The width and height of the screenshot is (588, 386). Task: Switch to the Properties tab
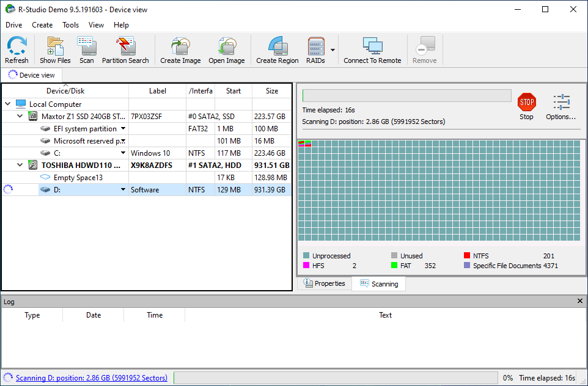click(324, 284)
